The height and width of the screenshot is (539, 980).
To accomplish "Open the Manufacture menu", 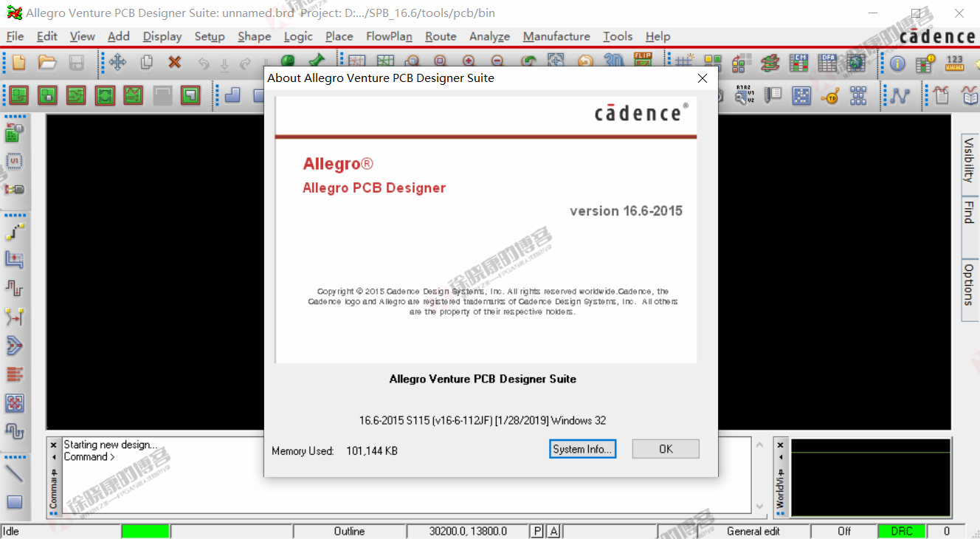I will tap(556, 36).
